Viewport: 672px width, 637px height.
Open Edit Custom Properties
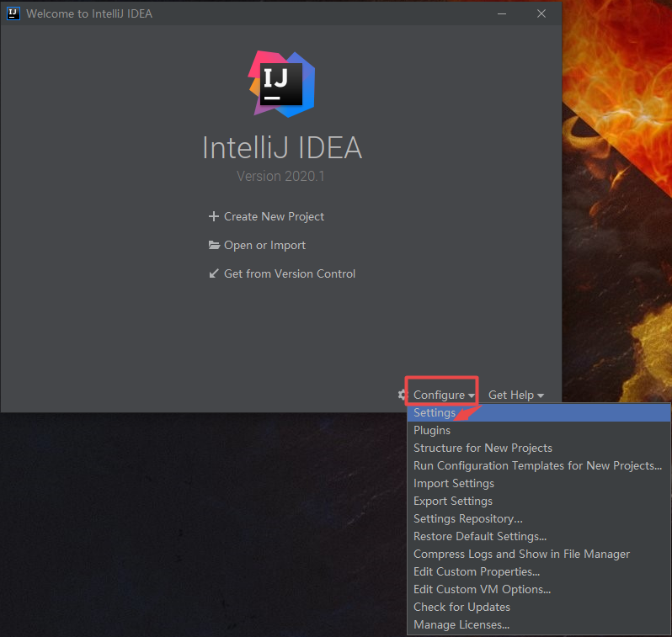539,571
